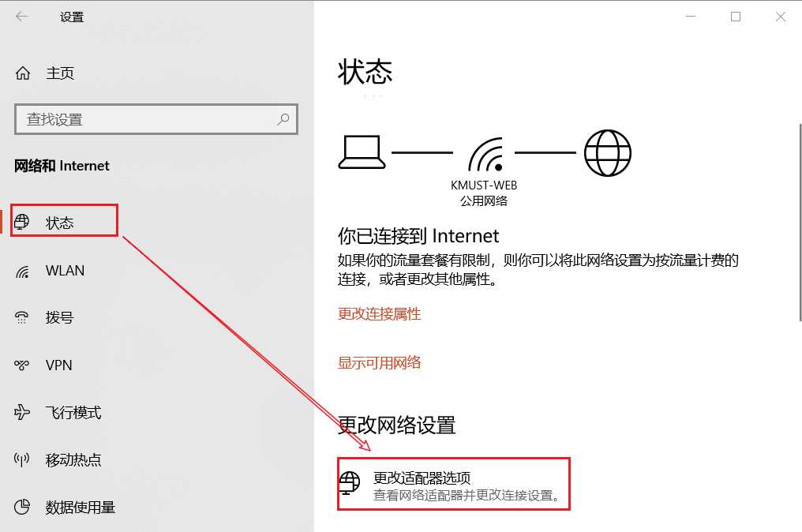Select the 飞行模式 airplane icon
The height and width of the screenshot is (532, 802).
(x=22, y=412)
